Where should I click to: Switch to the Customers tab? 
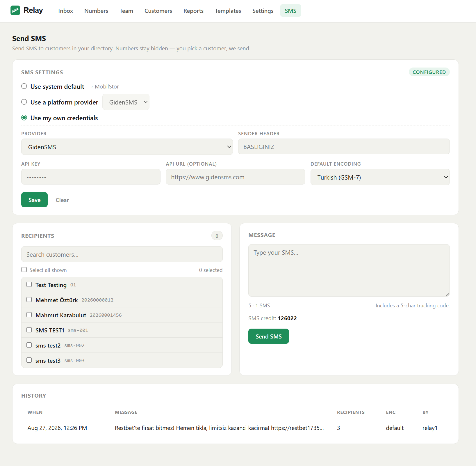pyautogui.click(x=158, y=11)
